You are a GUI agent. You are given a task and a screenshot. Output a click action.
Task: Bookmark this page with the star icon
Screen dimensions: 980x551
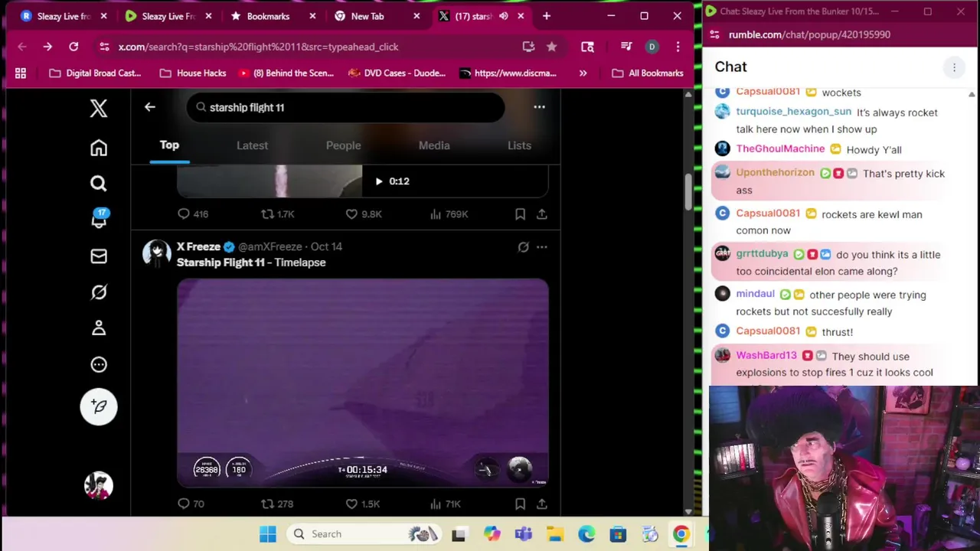[x=551, y=47]
